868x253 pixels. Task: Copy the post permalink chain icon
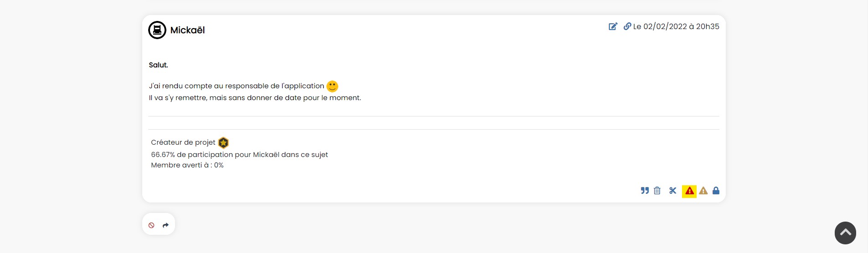627,26
